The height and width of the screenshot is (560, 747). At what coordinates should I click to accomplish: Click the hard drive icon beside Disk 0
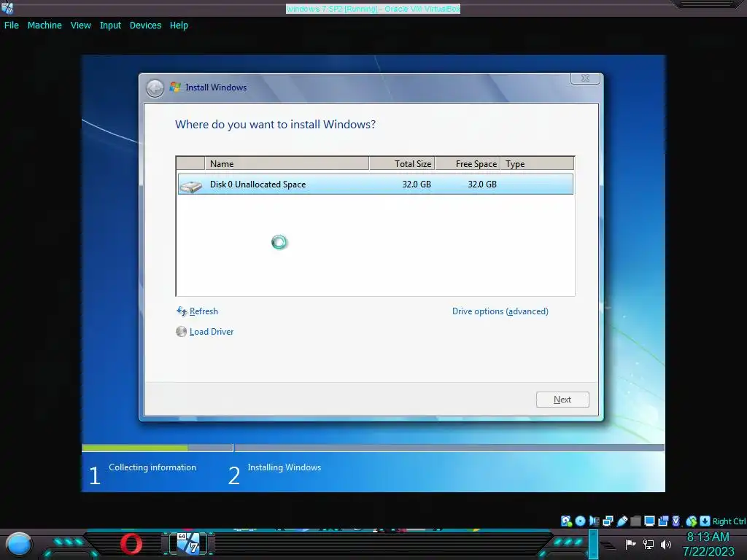[x=191, y=185]
